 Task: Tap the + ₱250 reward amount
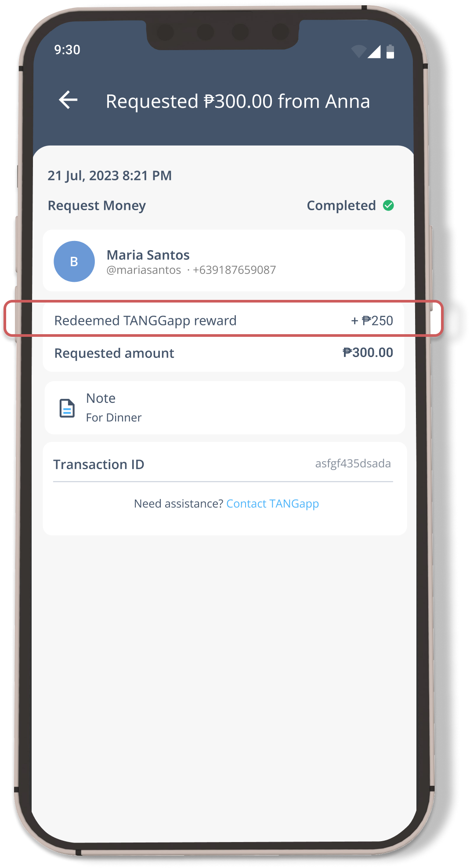[x=372, y=321]
